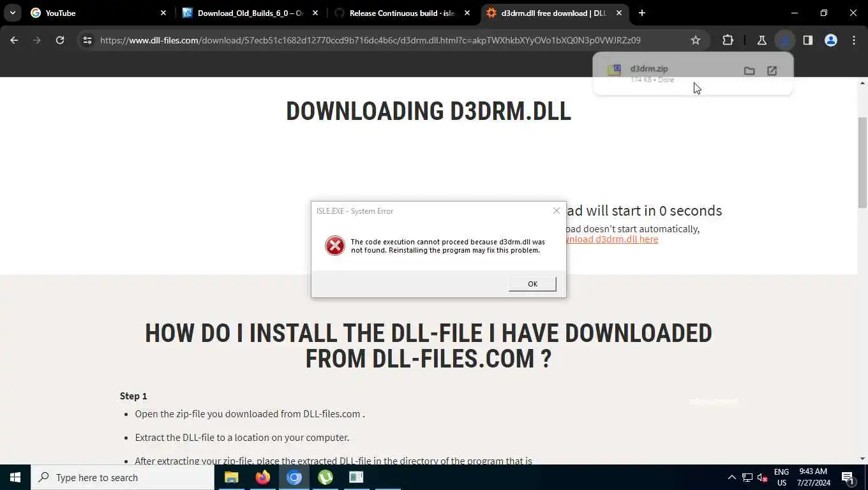Switch to the Release Continuous build tab
The image size is (868, 490).
pos(402,13)
